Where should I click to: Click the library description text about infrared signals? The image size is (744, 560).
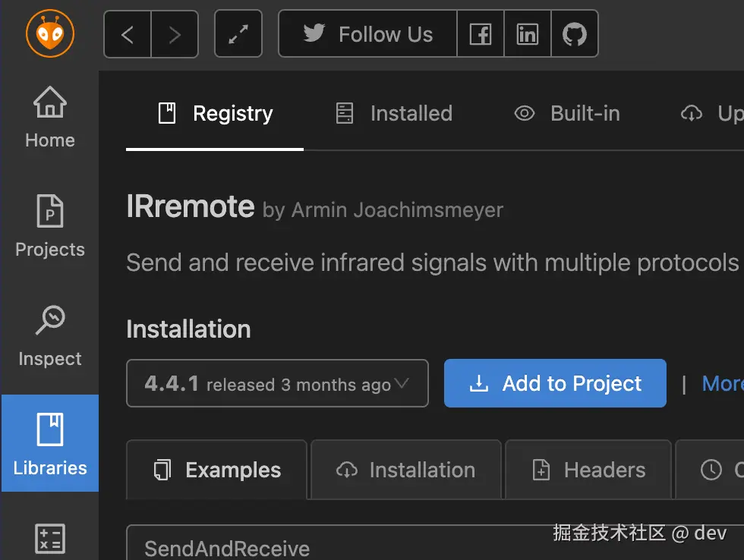click(x=433, y=263)
